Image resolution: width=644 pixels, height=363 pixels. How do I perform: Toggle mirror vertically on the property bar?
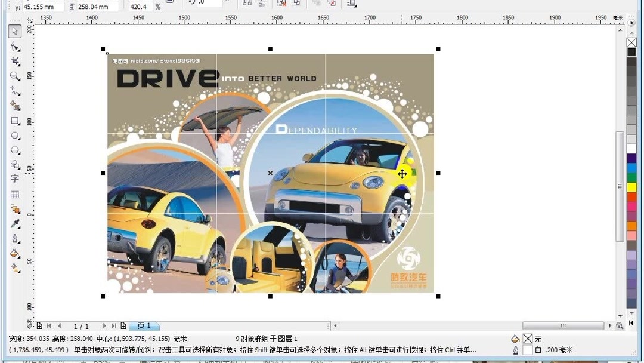click(261, 4)
